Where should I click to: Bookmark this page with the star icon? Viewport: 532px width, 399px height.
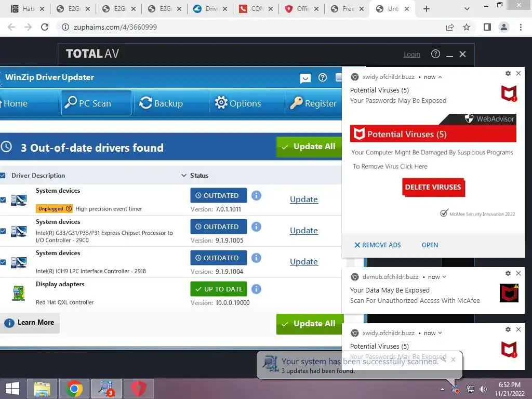click(x=467, y=27)
